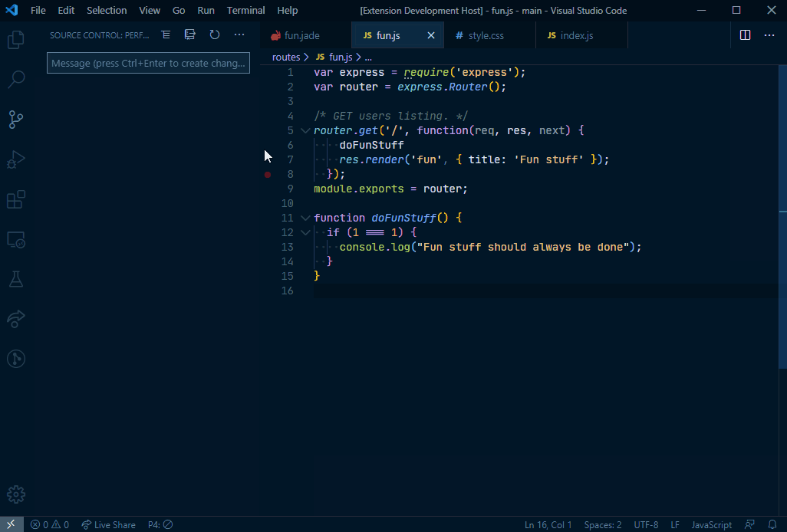
Task: Toggle the breakpoint on line 8
Action: click(268, 174)
